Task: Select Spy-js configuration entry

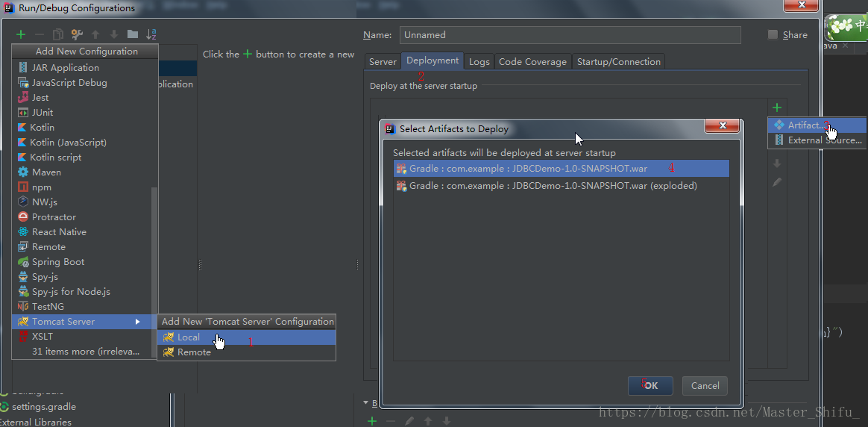Action: 81,277
